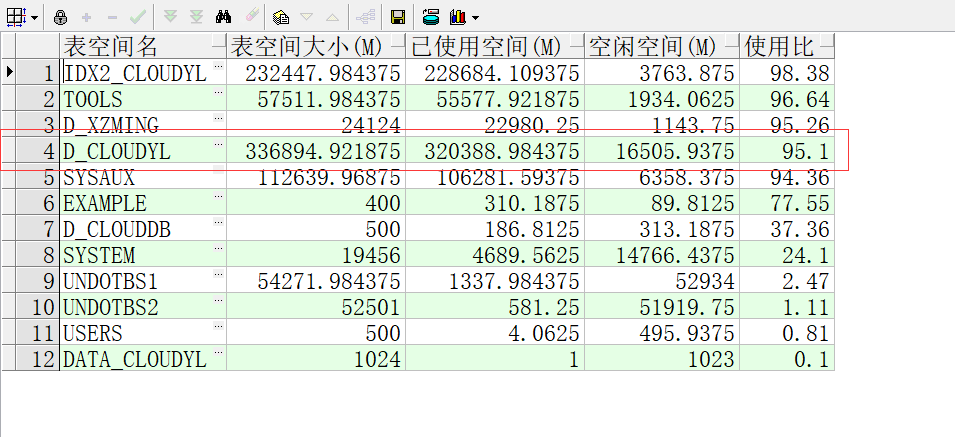Click the lock icon to edit data

[x=61, y=17]
